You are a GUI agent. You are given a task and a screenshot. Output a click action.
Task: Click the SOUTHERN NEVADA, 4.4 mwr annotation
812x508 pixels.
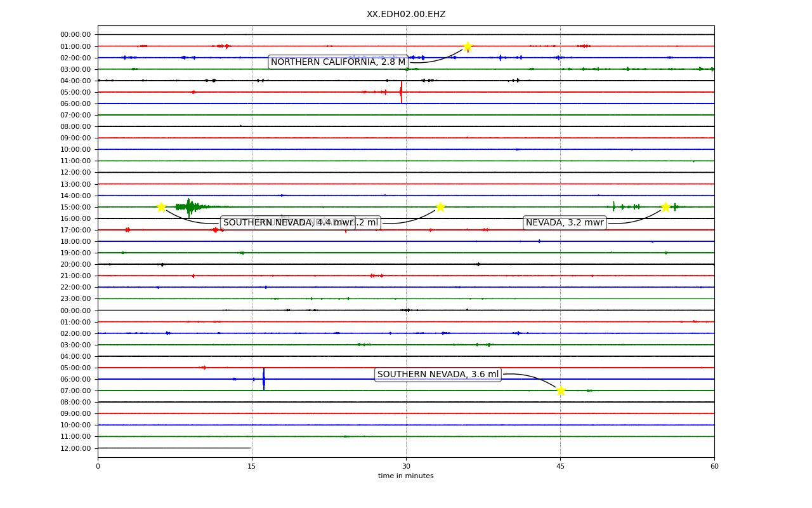(x=288, y=223)
